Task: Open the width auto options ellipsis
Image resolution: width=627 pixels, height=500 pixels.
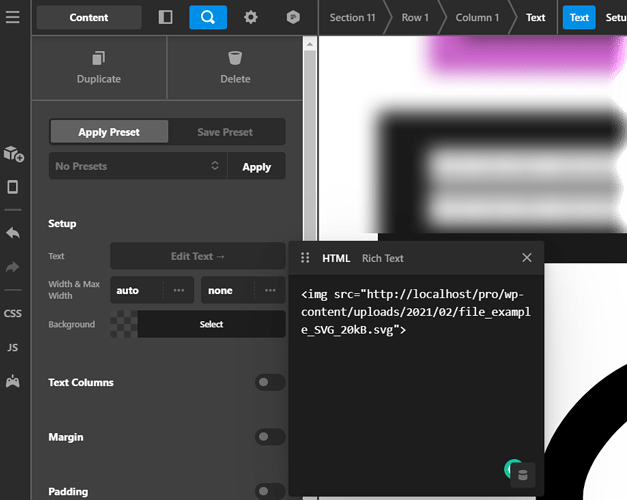Action: coord(179,291)
